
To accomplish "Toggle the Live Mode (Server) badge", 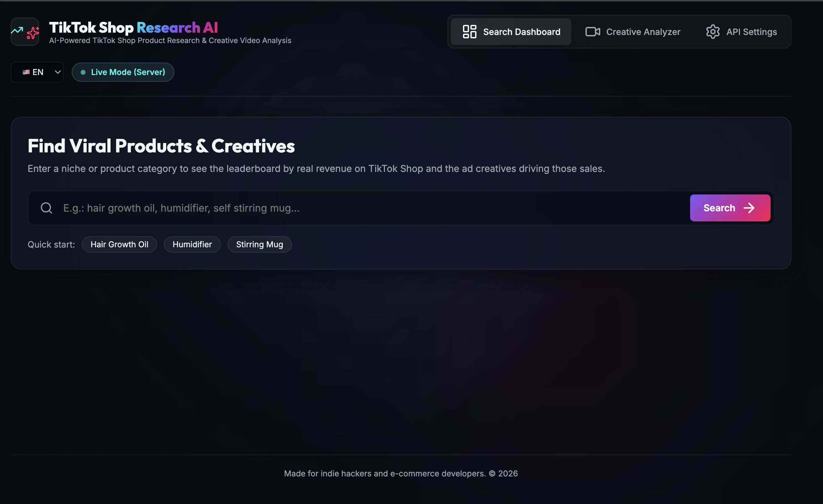I will (x=123, y=72).
